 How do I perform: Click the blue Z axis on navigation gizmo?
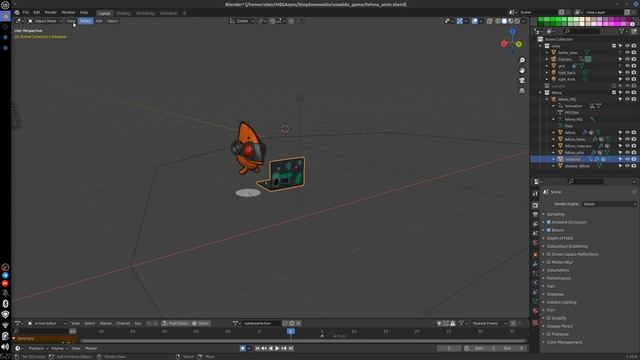click(x=513, y=31)
